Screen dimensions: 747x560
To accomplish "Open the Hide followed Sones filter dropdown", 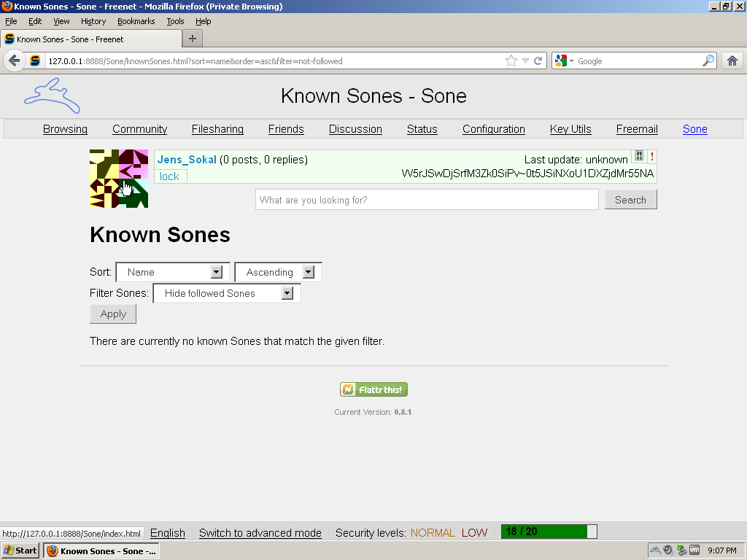I will click(x=227, y=293).
